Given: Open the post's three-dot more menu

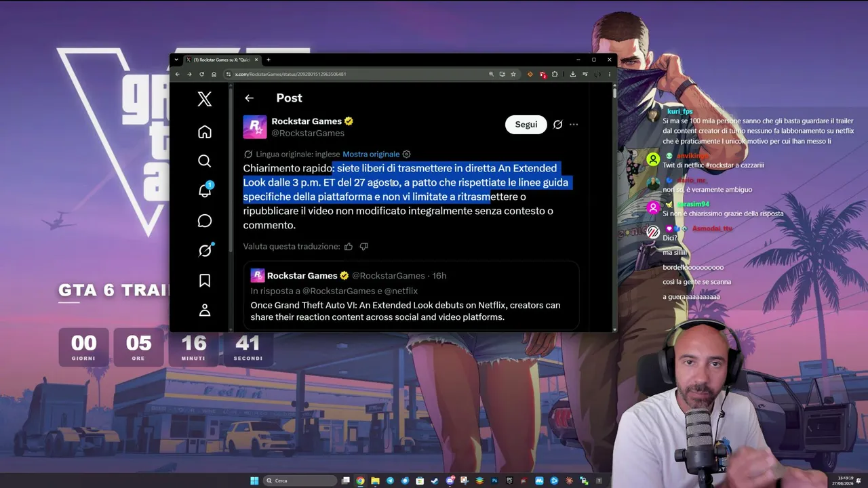Looking at the screenshot, I should click(574, 125).
